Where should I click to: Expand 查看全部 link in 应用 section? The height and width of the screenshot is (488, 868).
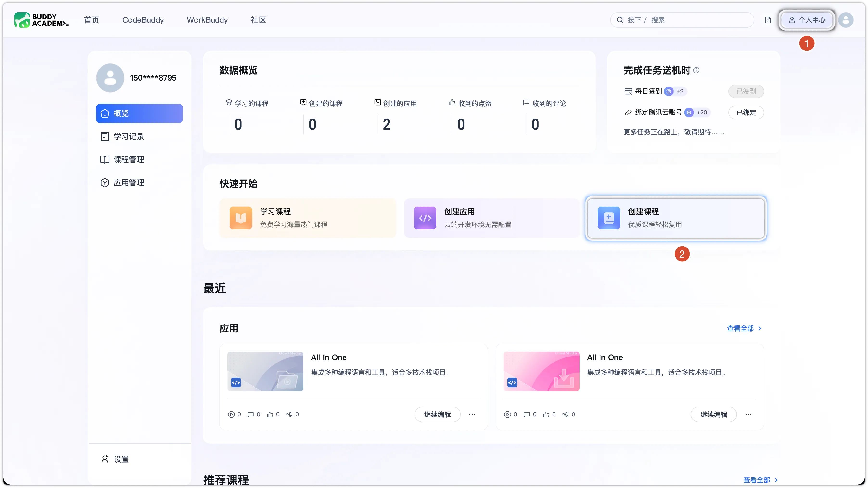(x=744, y=328)
